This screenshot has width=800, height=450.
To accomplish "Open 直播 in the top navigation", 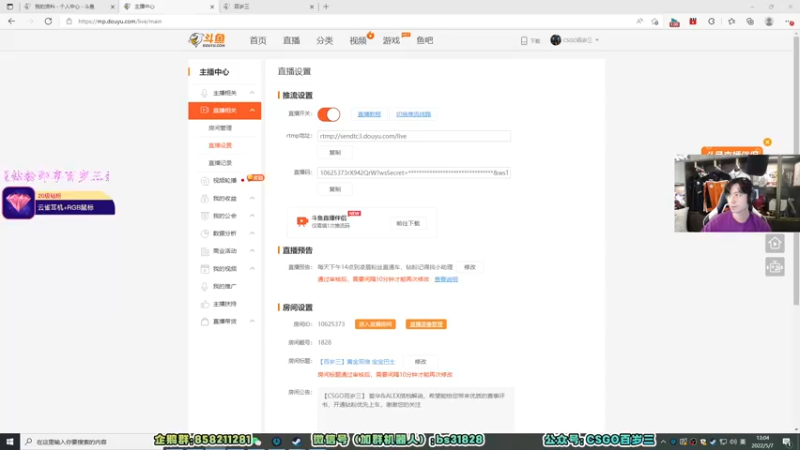I will pos(291,40).
